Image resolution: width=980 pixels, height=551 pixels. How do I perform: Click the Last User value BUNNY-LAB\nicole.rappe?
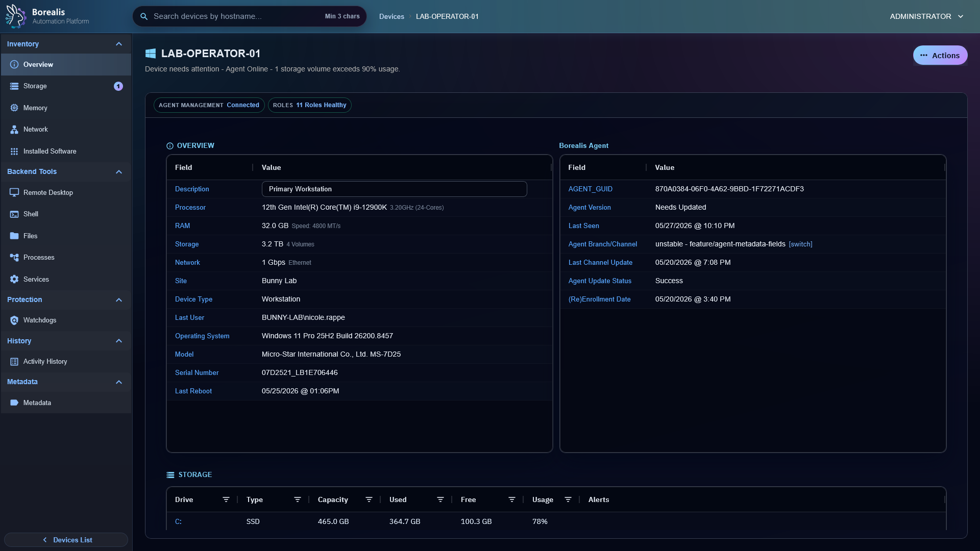303,318
